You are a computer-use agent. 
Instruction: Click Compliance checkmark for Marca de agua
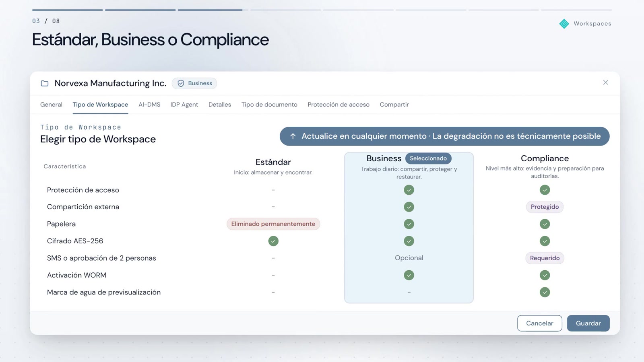pos(545,292)
